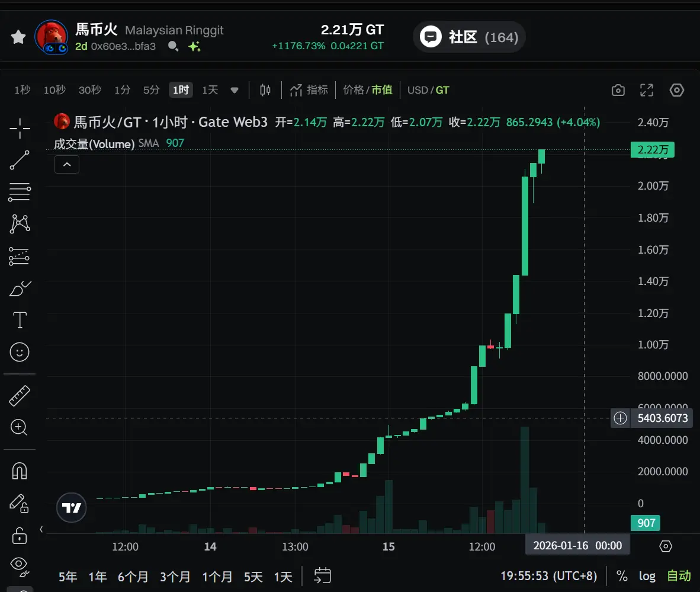Select the trend line drawing tool
The width and height of the screenshot is (700, 592).
[x=20, y=160]
